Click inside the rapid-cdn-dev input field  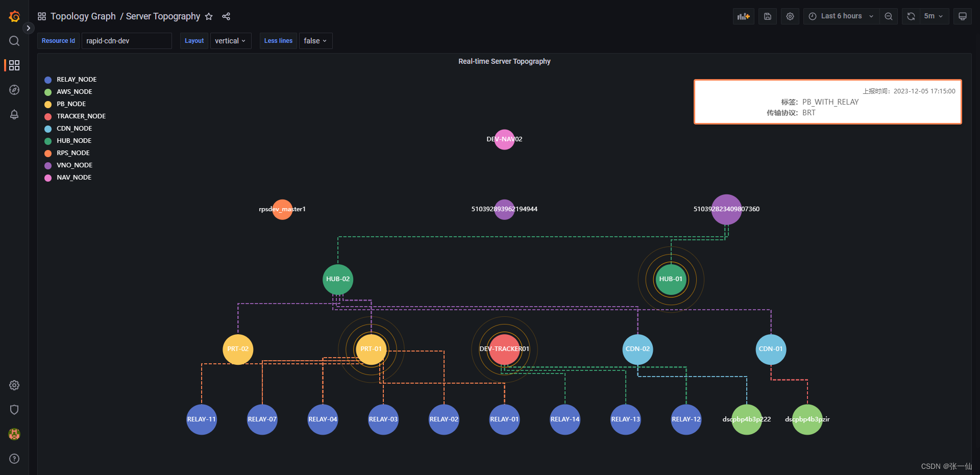(x=127, y=41)
